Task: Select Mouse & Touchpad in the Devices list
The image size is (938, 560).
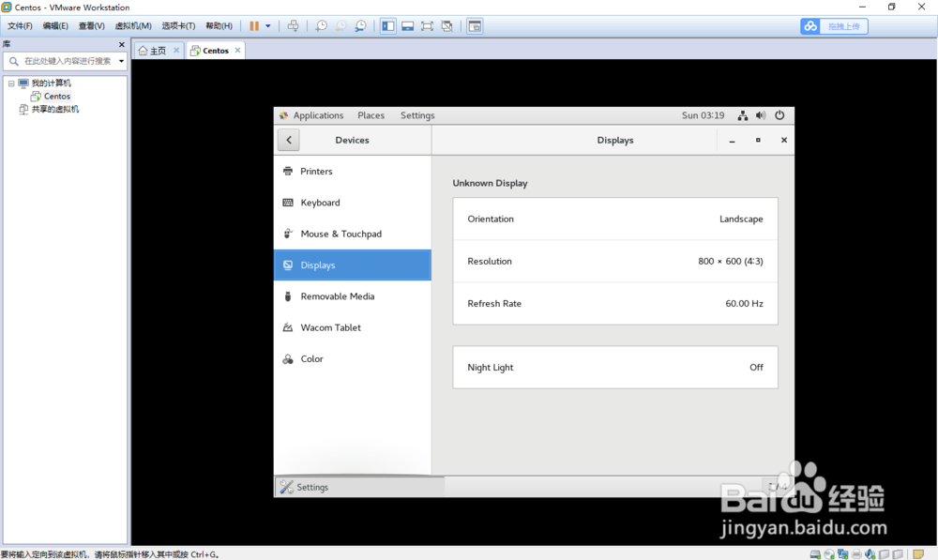Action: (353, 234)
